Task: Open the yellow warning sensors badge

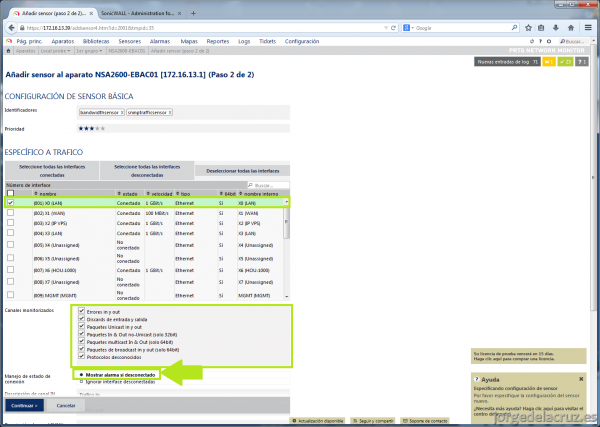Action: tap(549, 62)
